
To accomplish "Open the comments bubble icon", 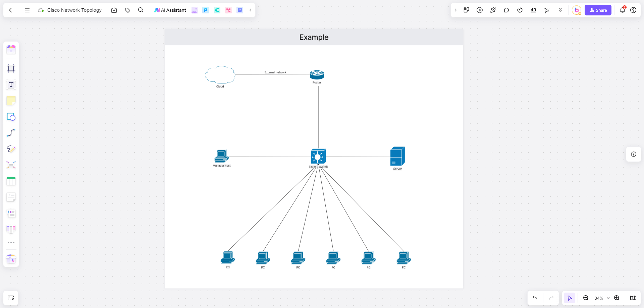I will tap(506, 10).
